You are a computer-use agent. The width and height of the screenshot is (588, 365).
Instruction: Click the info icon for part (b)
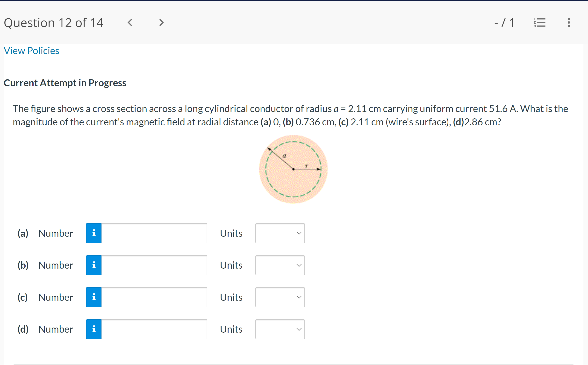94,265
